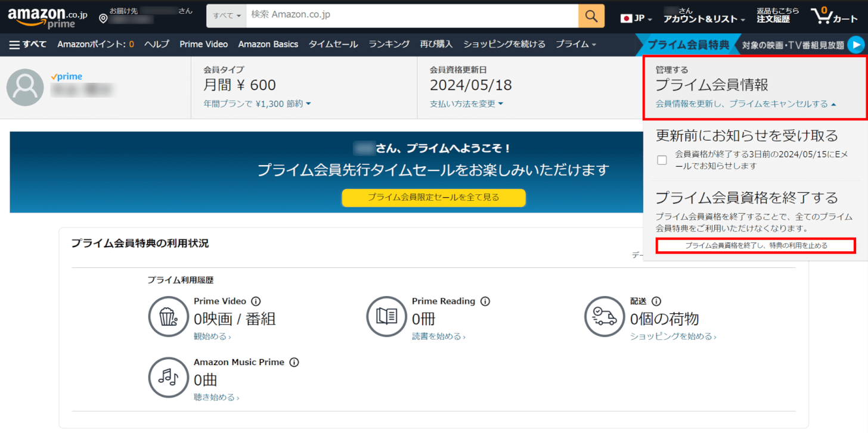The height and width of the screenshot is (433, 868).
Task: Open ヘルプ in navigation bar
Action: click(x=157, y=44)
